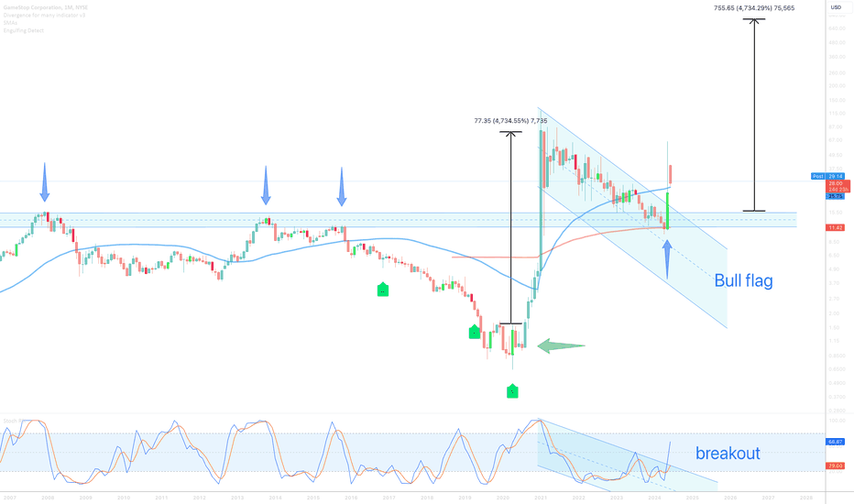Viewport: 854px width, 504px height.
Task: Click the 68.87 Stoch RSI value tag
Action: 835,442
